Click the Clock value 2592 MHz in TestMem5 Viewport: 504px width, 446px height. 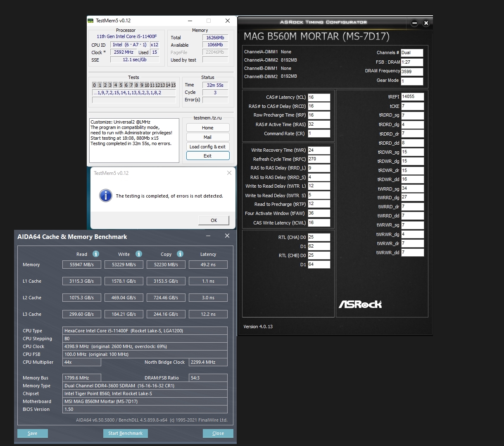[124, 52]
